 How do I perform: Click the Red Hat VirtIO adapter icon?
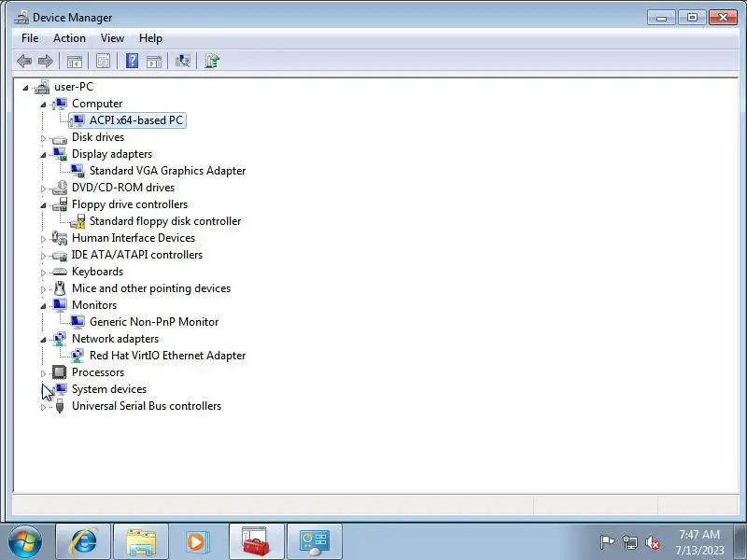click(x=78, y=356)
